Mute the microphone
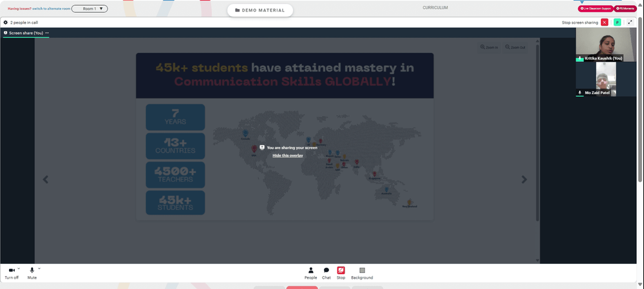The height and width of the screenshot is (289, 644). coord(32,274)
